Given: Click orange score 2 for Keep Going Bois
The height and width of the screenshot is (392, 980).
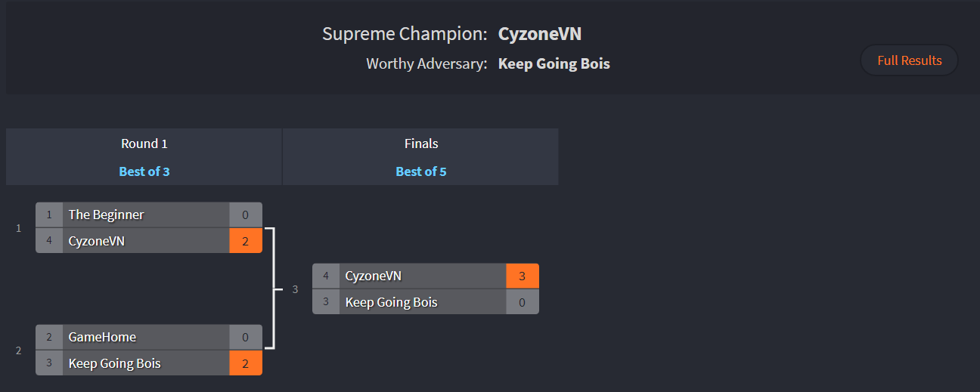Looking at the screenshot, I should (246, 363).
